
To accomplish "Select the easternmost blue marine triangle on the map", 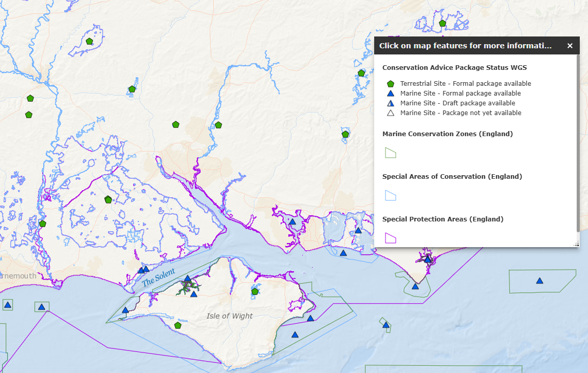I will click(x=539, y=281).
